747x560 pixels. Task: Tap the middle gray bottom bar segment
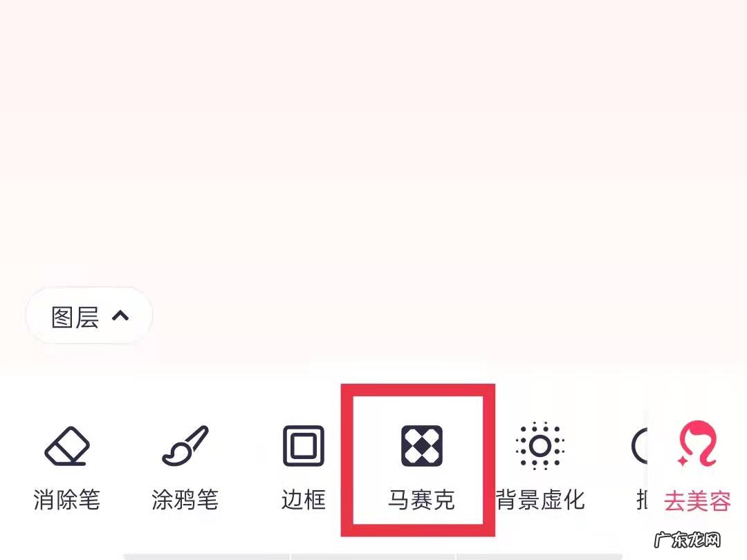(x=373, y=557)
